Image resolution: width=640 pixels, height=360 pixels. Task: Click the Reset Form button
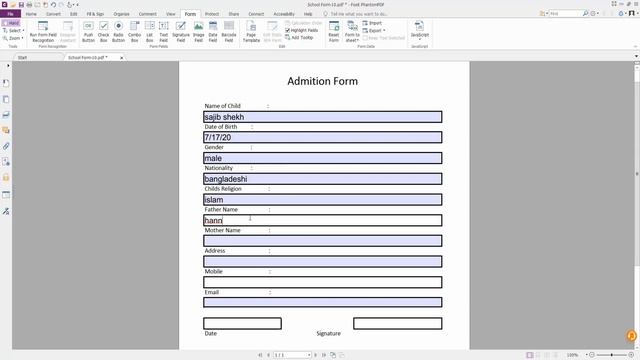tap(334, 31)
